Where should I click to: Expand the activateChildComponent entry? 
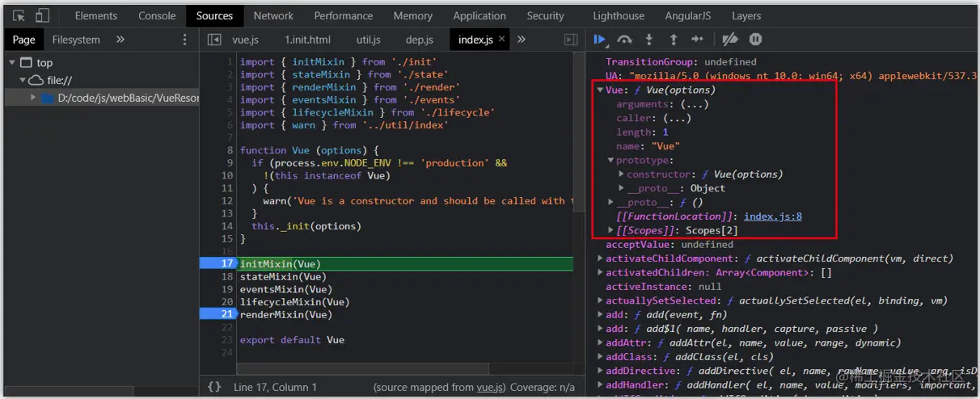click(600, 258)
